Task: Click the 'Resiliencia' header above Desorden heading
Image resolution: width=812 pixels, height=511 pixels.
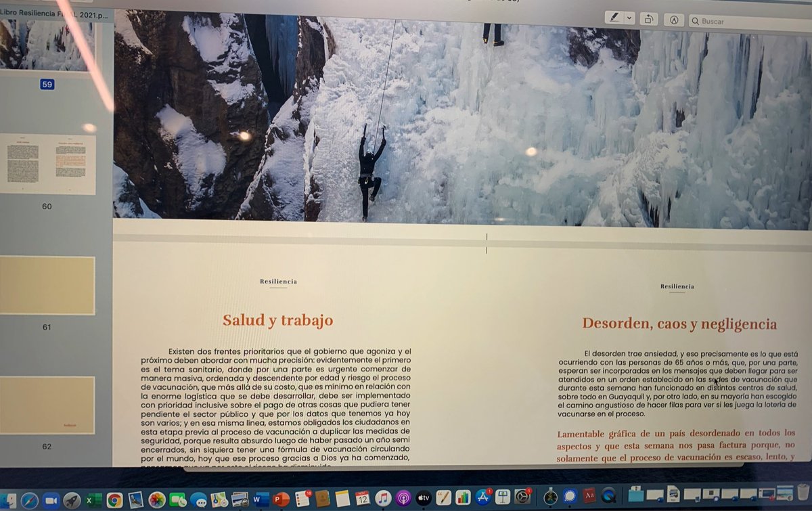Action: [677, 287]
